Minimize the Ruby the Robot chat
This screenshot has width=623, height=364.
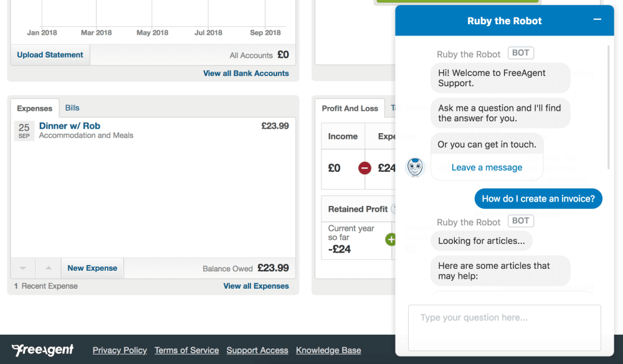(597, 20)
